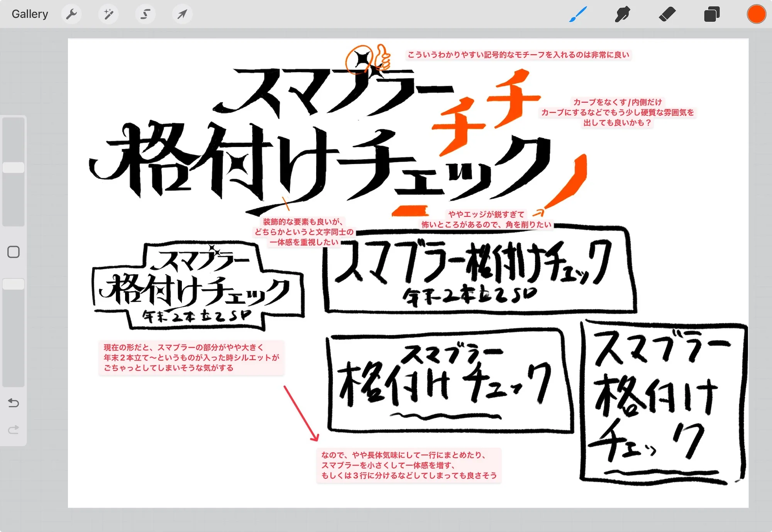Select the Eraser tool
This screenshot has width=772, height=532.
coord(667,14)
